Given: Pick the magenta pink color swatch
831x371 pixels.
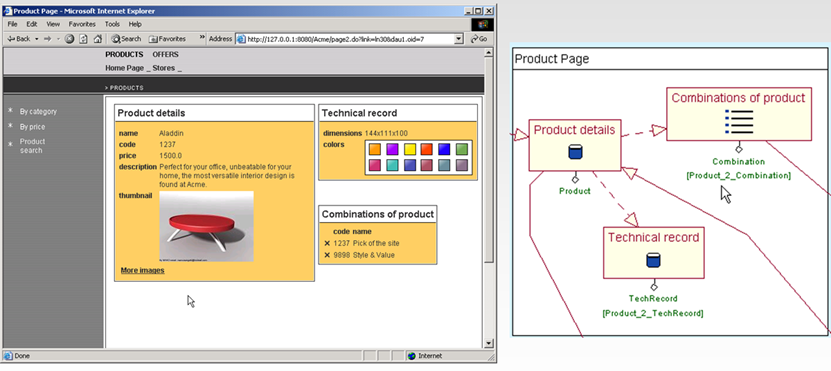Looking at the screenshot, I should pos(375,165).
